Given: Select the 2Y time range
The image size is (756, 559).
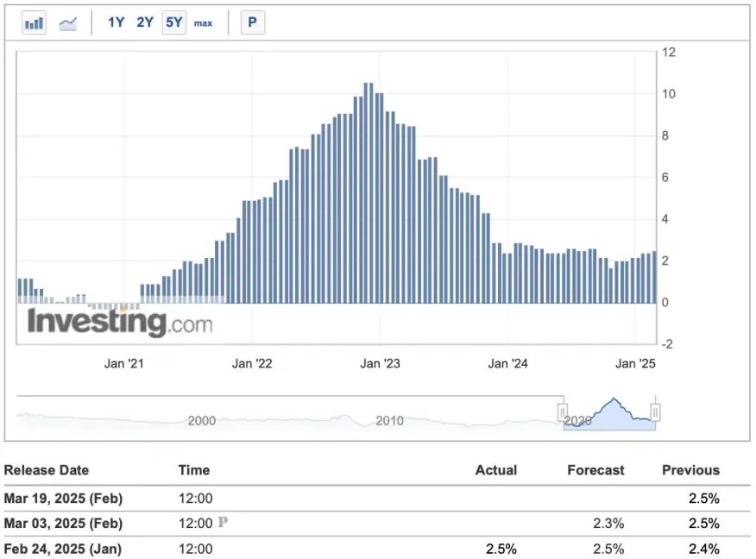Looking at the screenshot, I should coord(145,23).
